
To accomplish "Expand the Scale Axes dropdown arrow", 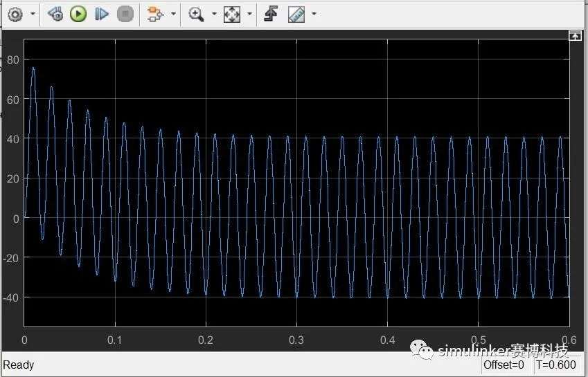I will click(250, 15).
